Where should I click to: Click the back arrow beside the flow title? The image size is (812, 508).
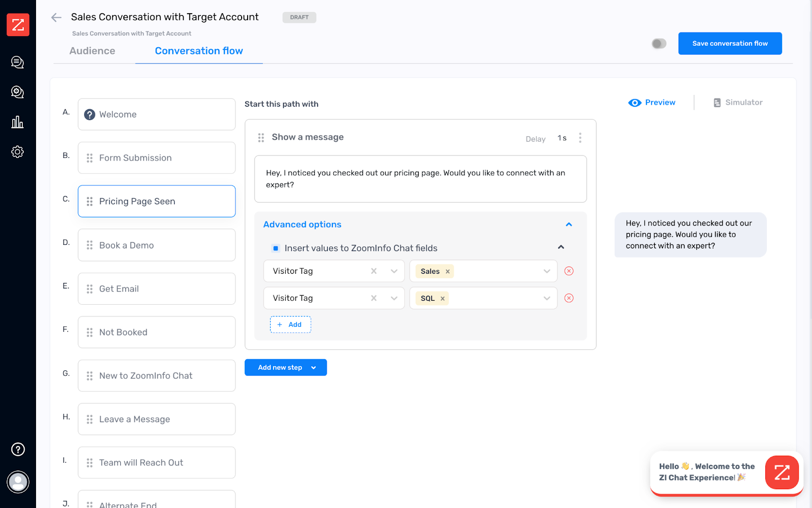point(56,17)
